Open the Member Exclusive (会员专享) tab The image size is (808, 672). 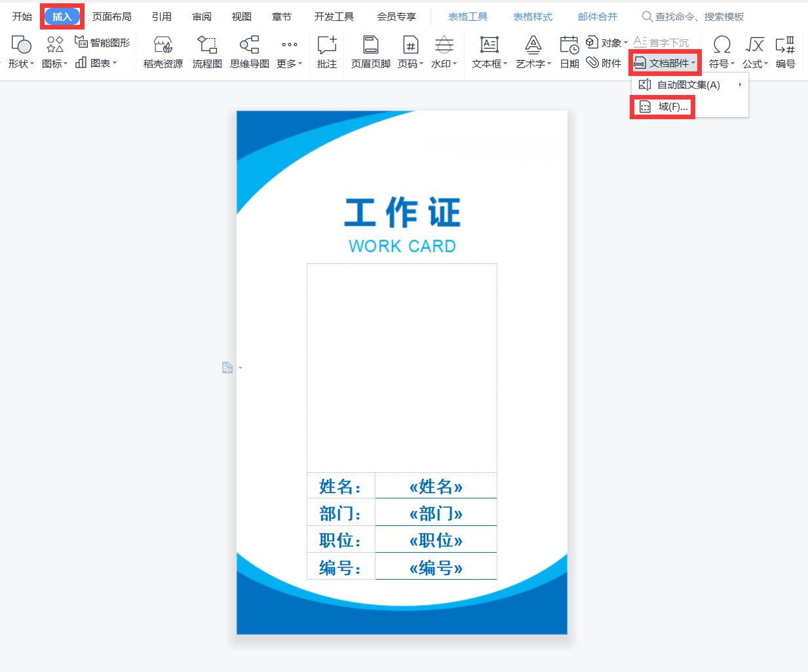(x=396, y=16)
